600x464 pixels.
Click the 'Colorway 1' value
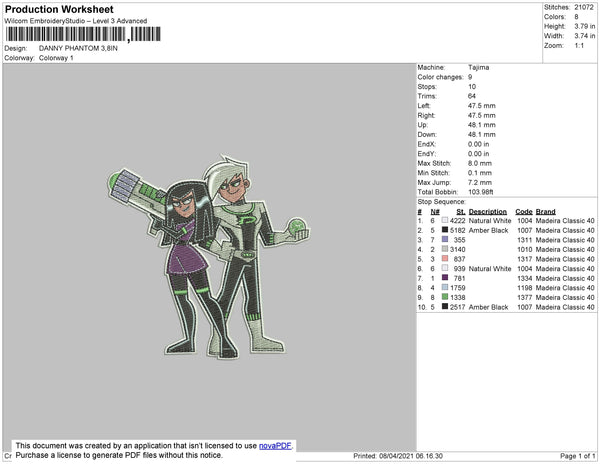(56, 58)
